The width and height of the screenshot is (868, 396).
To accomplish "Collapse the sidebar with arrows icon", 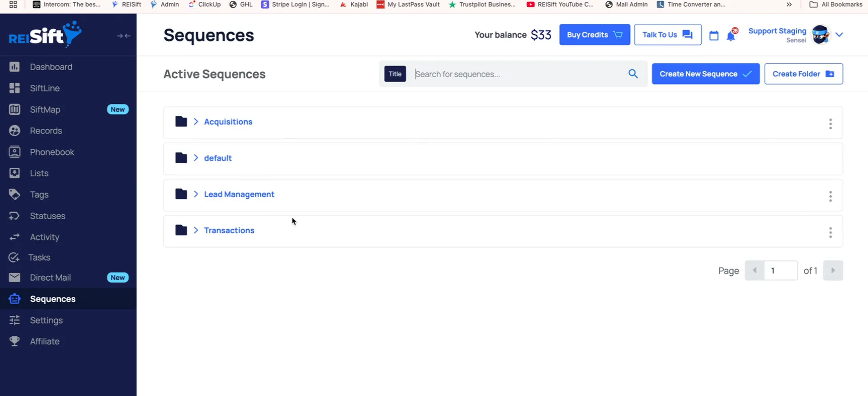I will (123, 36).
